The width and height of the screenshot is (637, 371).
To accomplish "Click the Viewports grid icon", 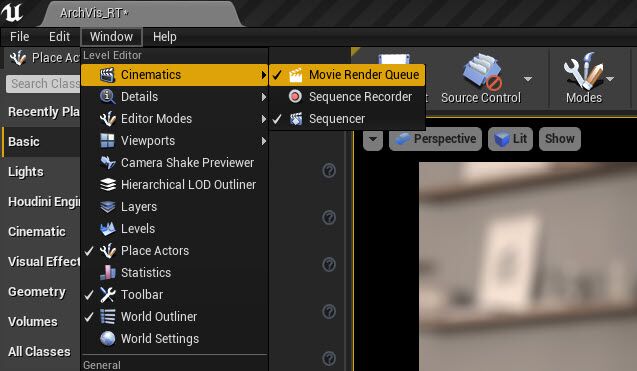I will pos(107,141).
